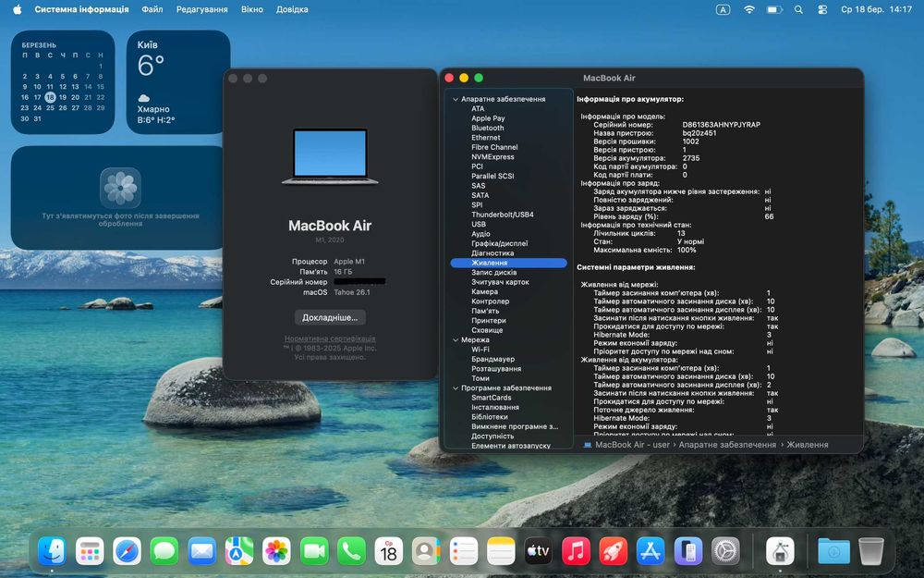Open iPhone Mirroring in the Dock

(x=687, y=551)
